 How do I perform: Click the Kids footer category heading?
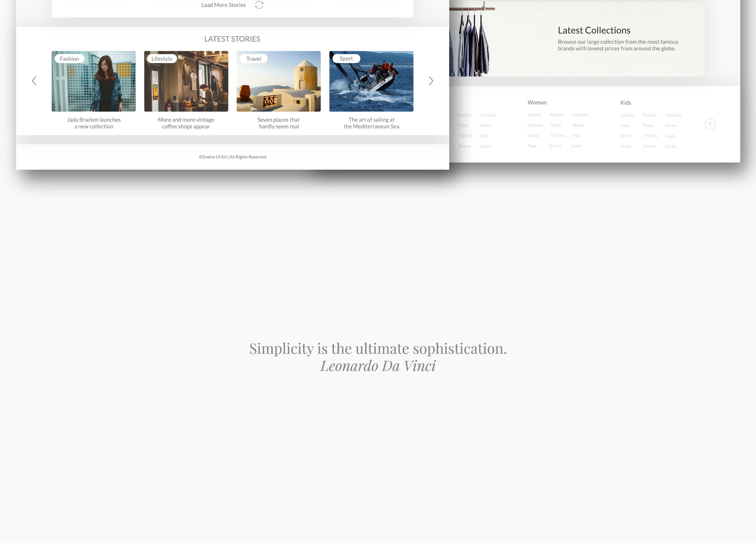click(x=625, y=103)
